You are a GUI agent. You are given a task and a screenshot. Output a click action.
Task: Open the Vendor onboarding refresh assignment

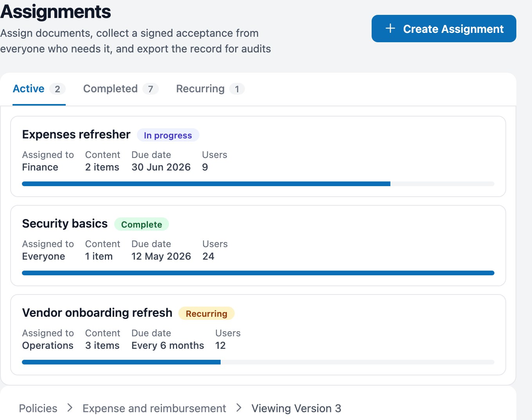coord(97,313)
